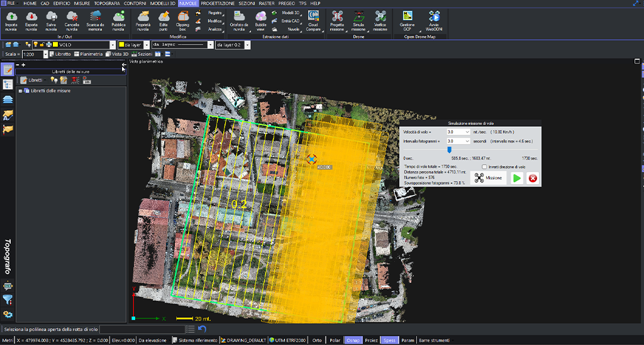Toggle Osnap in status bar
Image resolution: width=644 pixels, height=345 pixels.
[353, 340]
